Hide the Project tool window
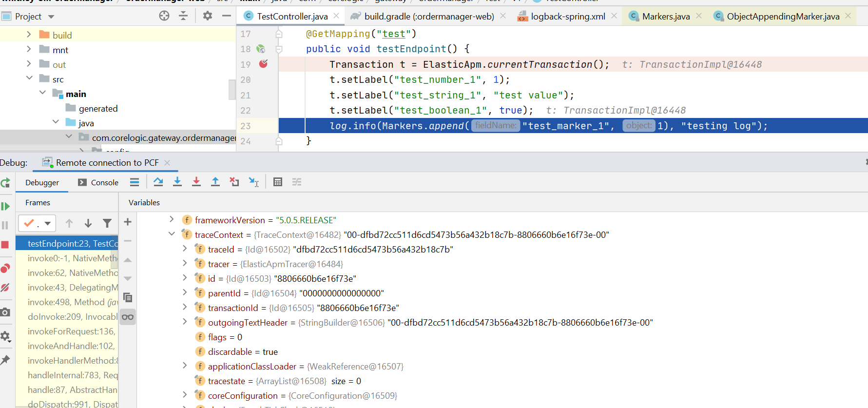Screen dimensions: 868x408 pyautogui.click(x=226, y=16)
